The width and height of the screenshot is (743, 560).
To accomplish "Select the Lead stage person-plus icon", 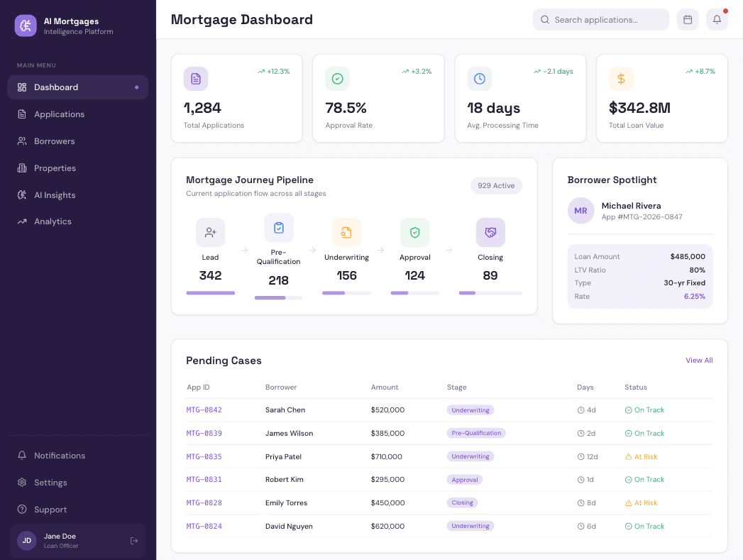I will [210, 233].
